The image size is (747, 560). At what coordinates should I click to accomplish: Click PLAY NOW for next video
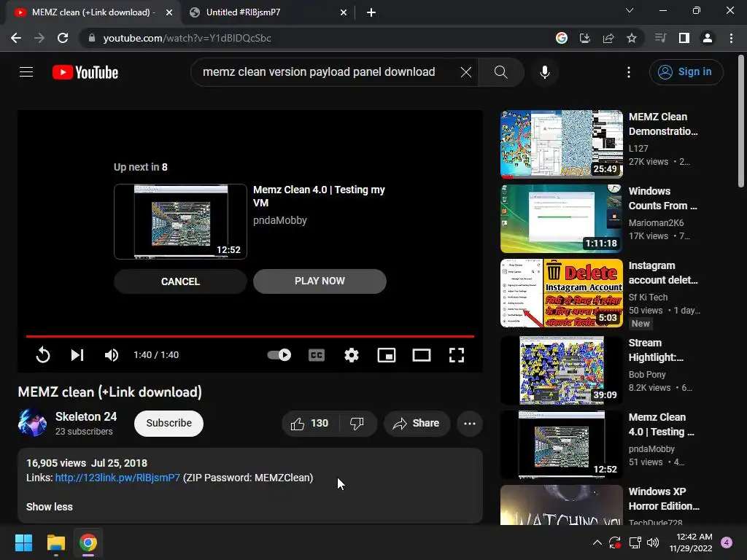[x=320, y=281]
